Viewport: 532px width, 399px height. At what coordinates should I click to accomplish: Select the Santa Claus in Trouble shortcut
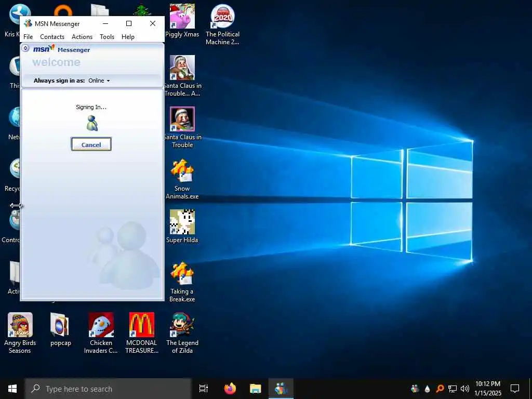click(x=182, y=127)
